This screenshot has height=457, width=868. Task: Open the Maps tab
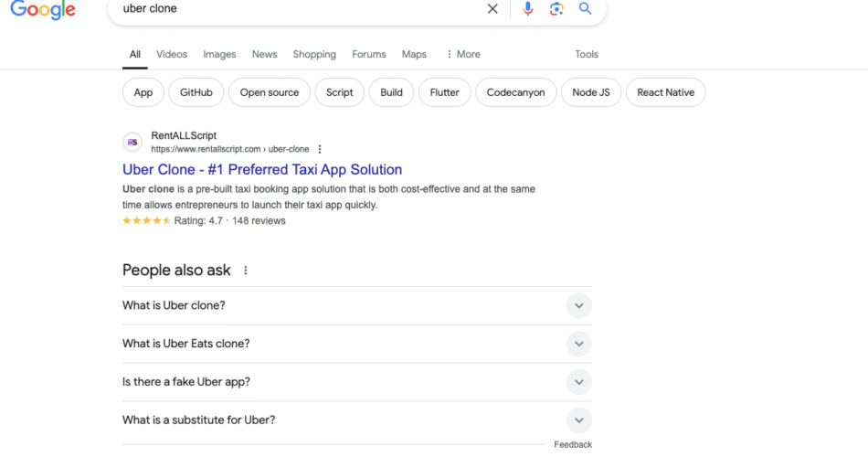click(414, 54)
